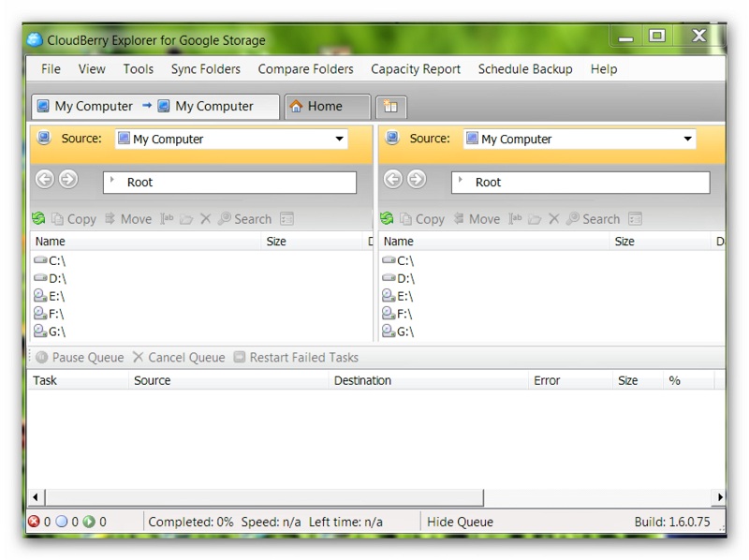Open the Sync Folders menu
Image resolution: width=749 pixels, height=560 pixels.
tap(205, 69)
